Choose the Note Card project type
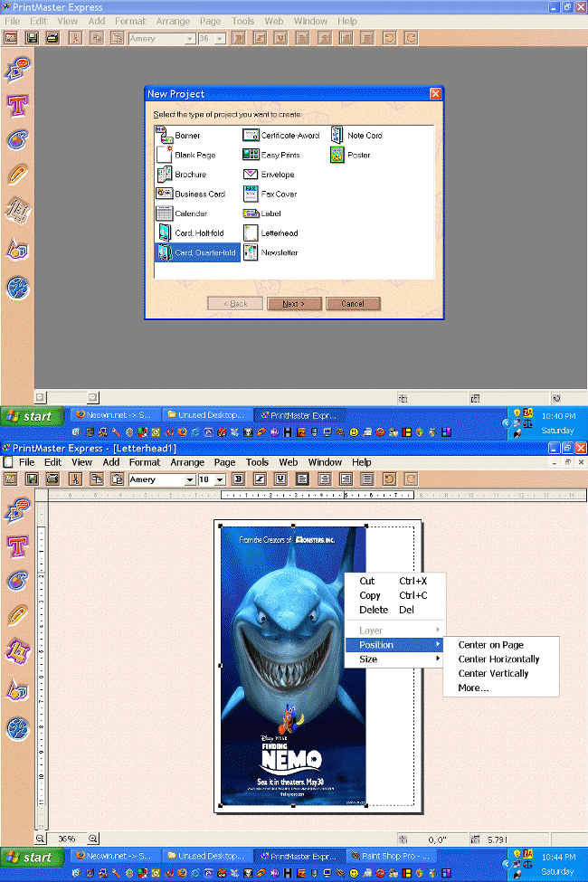Viewport: 588px width, 882px height. (356, 136)
